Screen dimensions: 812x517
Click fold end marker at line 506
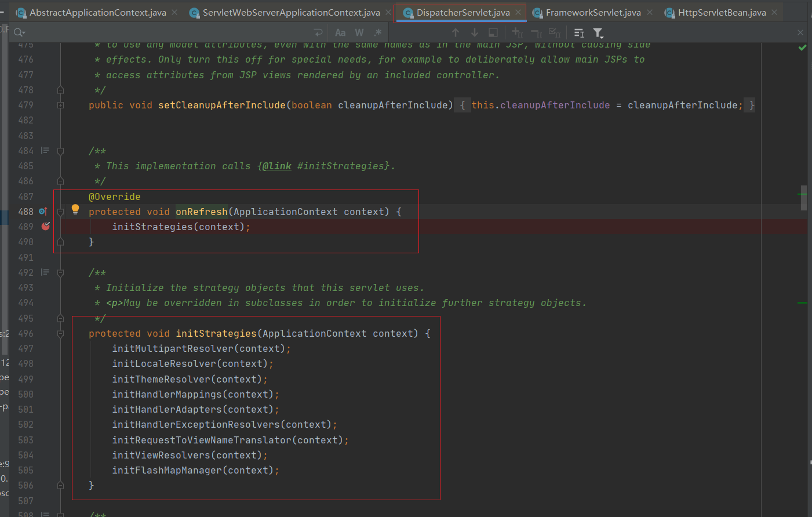tap(60, 485)
